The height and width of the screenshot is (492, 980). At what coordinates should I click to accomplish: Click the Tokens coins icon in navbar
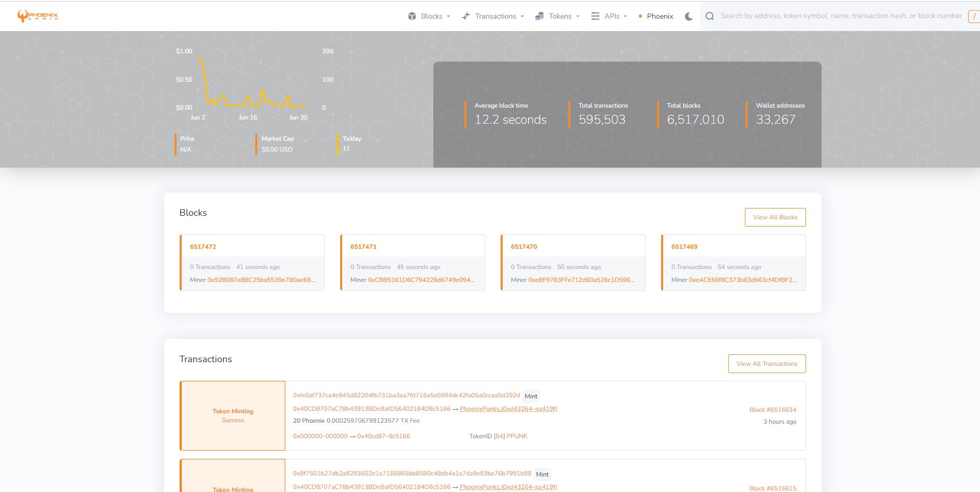click(x=539, y=16)
